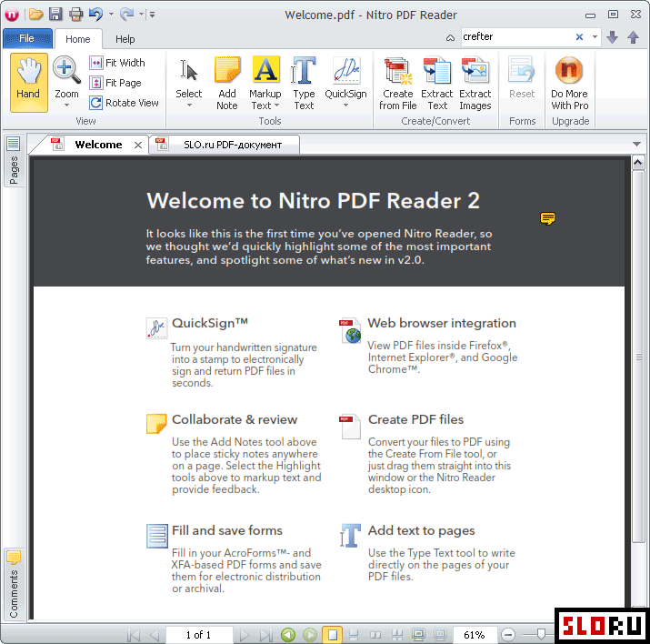Open the Redo history dropdown
650x644 pixels.
141,15
